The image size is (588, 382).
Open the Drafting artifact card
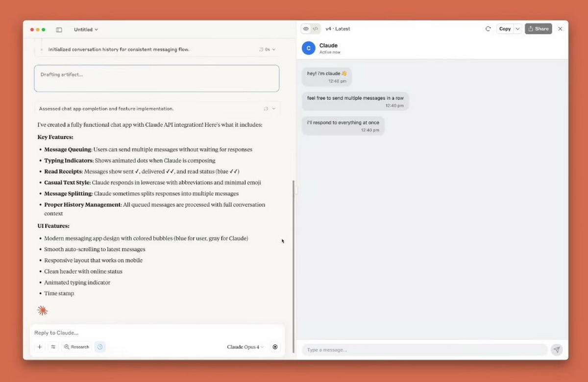[x=157, y=78]
